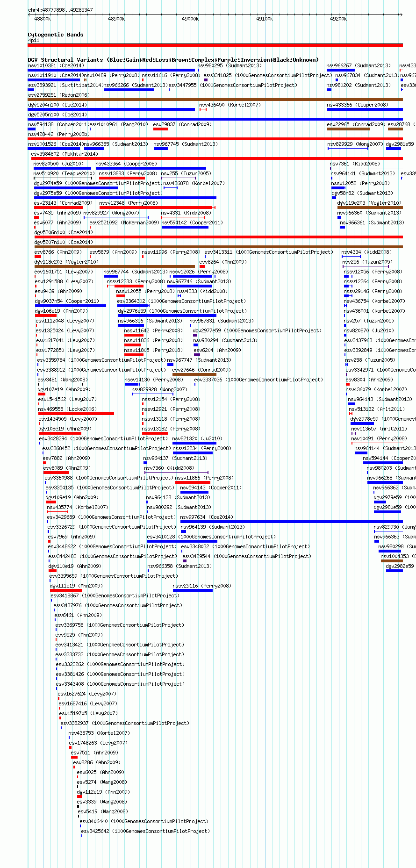Screen dimensions: 416x868
Task: Open nsv997634 (Coe2014) variant
Action: 206,517
